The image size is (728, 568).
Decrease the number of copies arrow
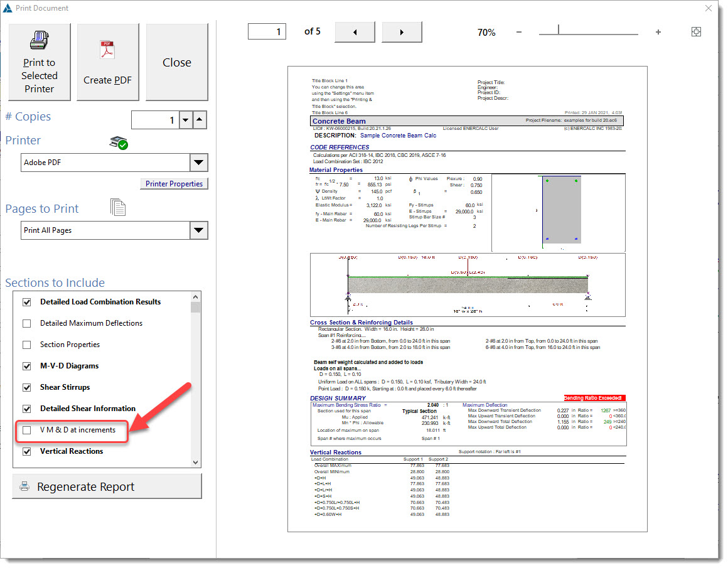click(x=185, y=120)
